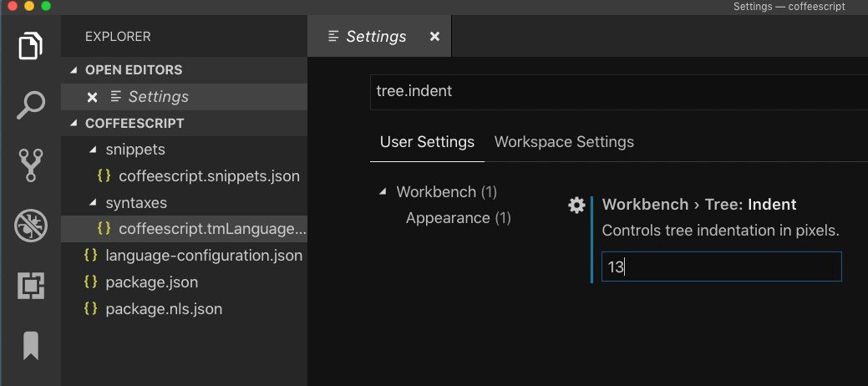The width and height of the screenshot is (868, 386).
Task: Close the Settings editor tab
Action: (434, 37)
